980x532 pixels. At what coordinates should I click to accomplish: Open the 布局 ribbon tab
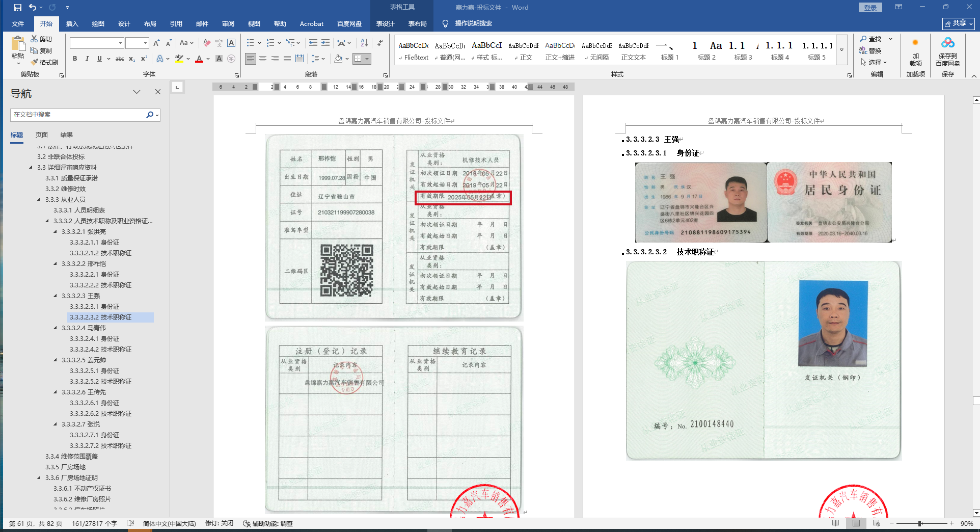150,23
